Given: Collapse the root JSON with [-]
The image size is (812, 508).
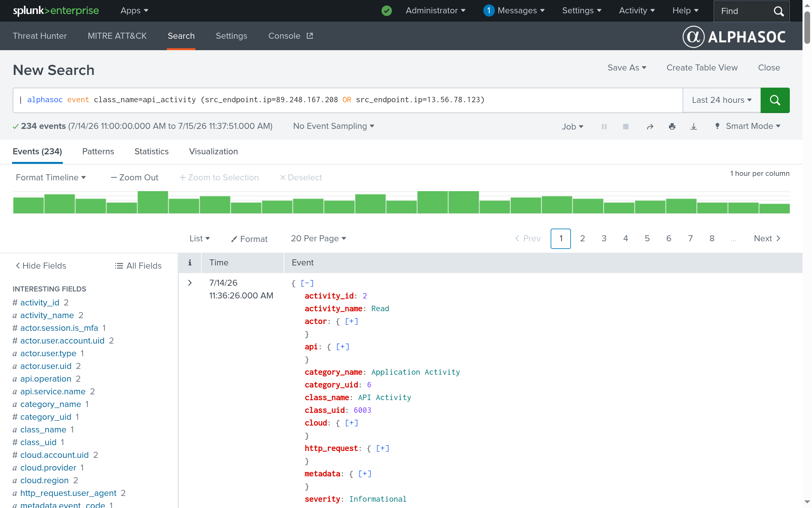Looking at the screenshot, I should coord(307,283).
